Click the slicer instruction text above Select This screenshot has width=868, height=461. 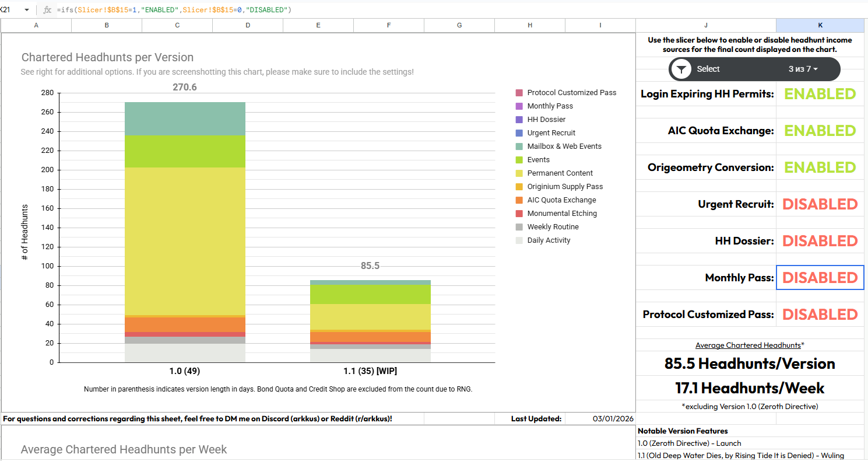(x=750, y=44)
